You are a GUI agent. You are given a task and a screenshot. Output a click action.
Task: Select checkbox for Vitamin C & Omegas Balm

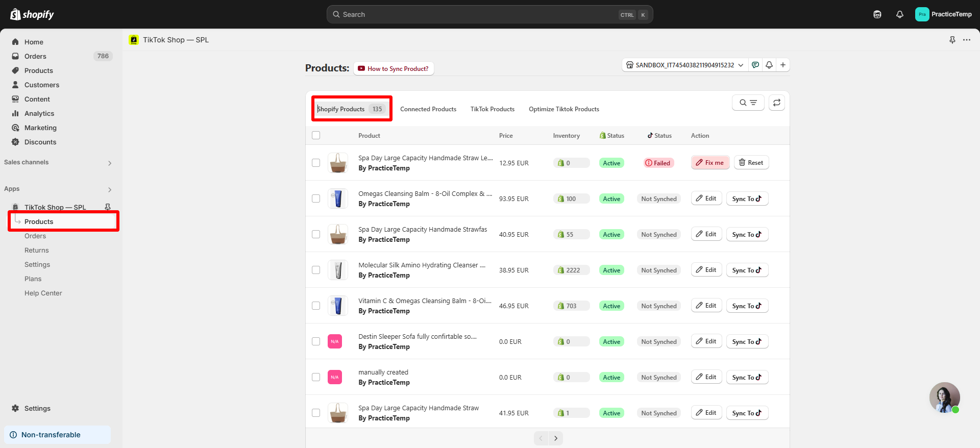coord(316,306)
